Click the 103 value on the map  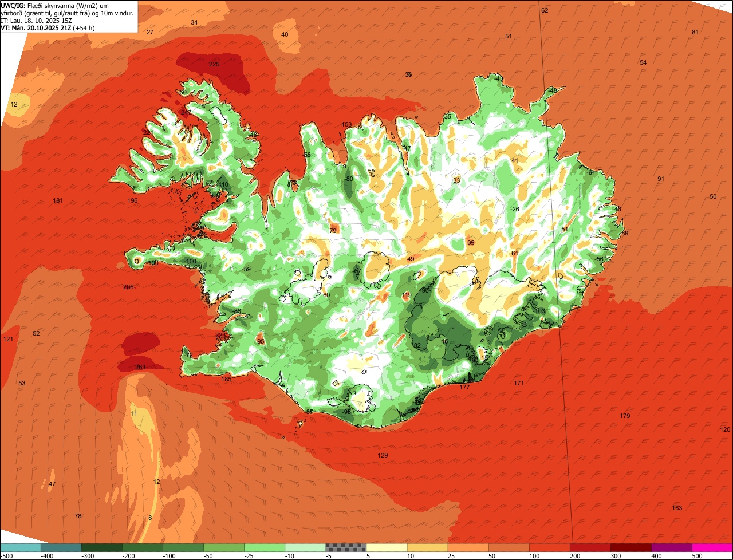[540, 311]
